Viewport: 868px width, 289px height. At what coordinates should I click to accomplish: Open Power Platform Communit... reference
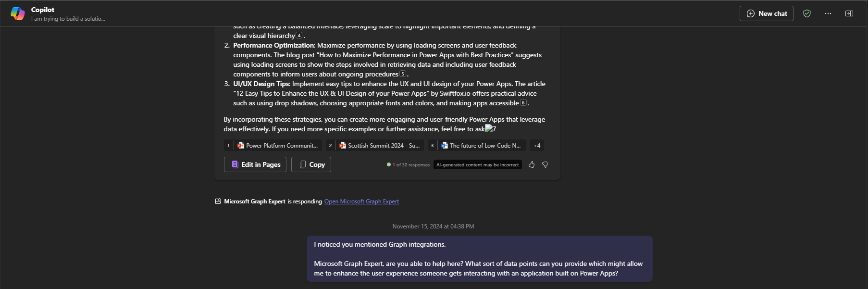pos(273,145)
